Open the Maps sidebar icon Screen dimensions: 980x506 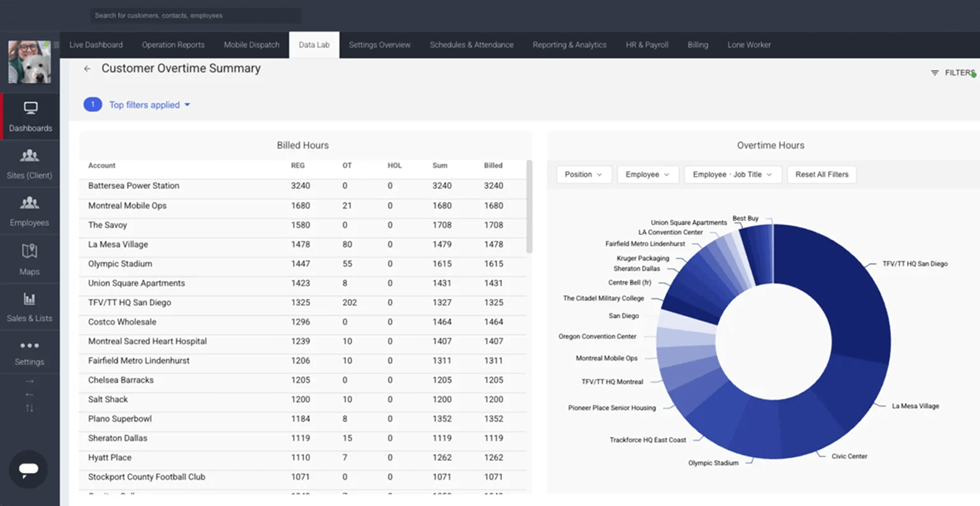(x=29, y=251)
